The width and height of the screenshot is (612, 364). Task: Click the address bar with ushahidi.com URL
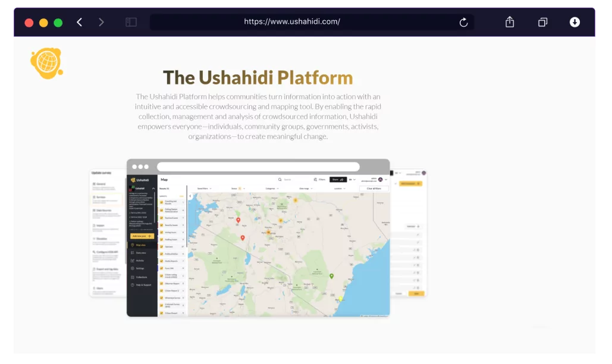click(x=312, y=22)
